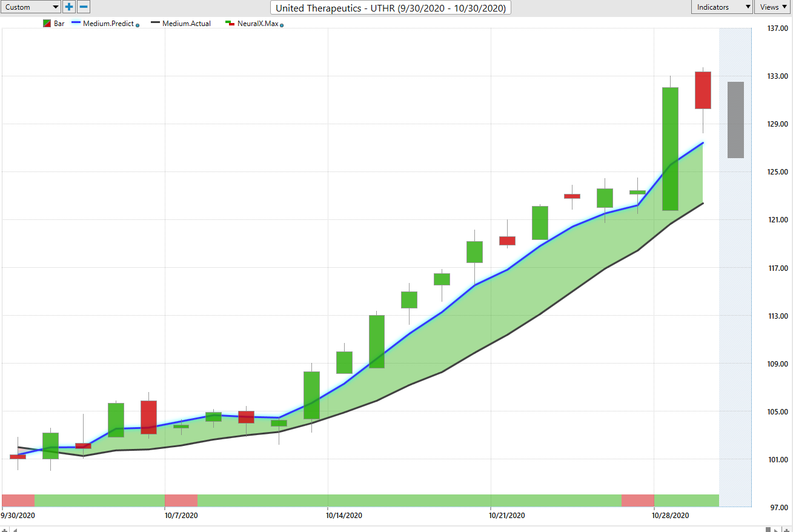The height and width of the screenshot is (532, 793).
Task: Open the Custom date range dropdown
Action: click(x=31, y=7)
